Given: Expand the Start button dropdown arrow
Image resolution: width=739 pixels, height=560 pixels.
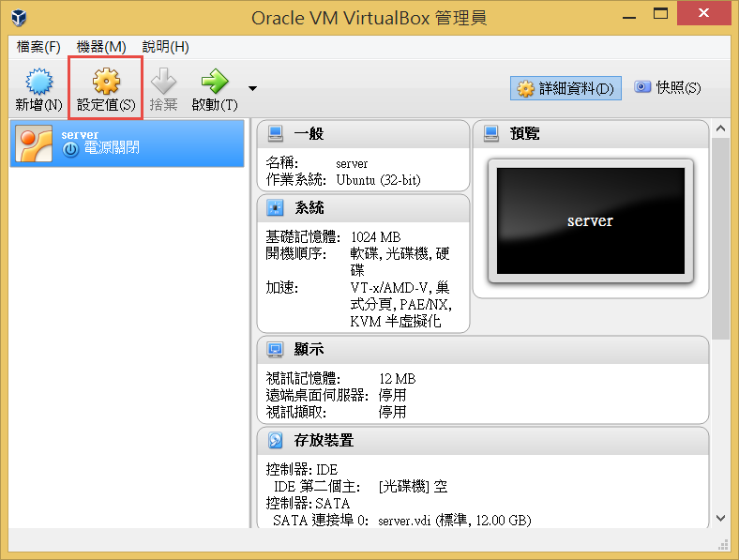Looking at the screenshot, I should coord(252,88).
